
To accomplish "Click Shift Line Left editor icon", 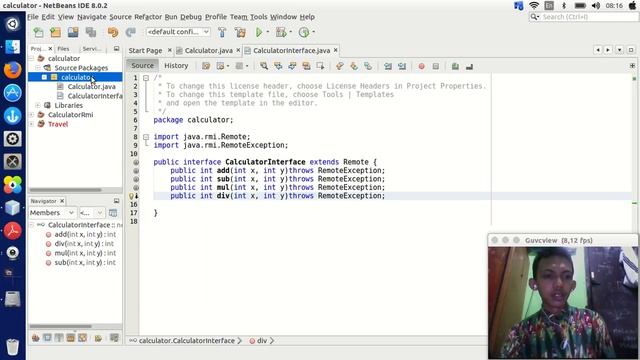I will [x=387, y=66].
